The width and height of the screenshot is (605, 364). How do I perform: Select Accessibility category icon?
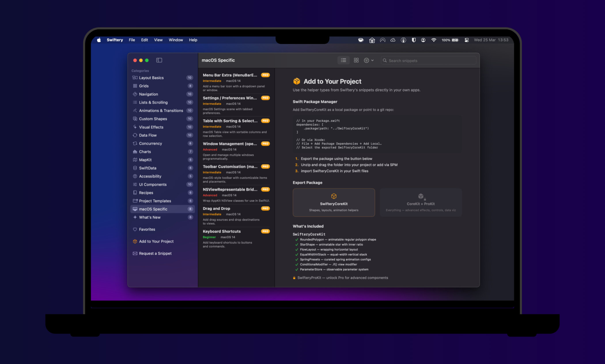pyautogui.click(x=135, y=176)
